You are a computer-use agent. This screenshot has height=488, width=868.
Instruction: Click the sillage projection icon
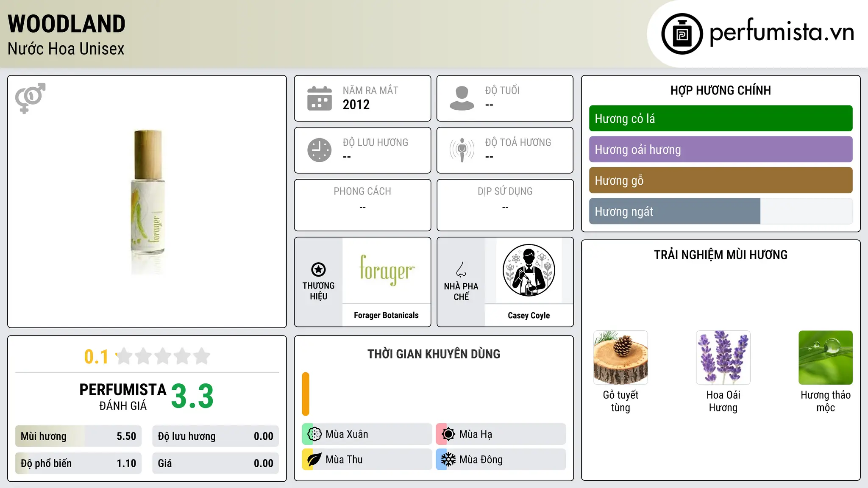[462, 150]
